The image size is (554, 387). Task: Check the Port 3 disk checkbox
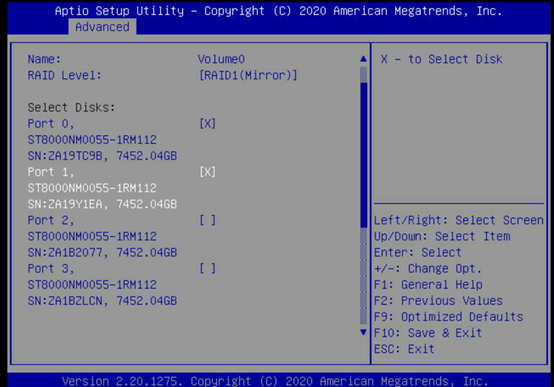coord(208,269)
